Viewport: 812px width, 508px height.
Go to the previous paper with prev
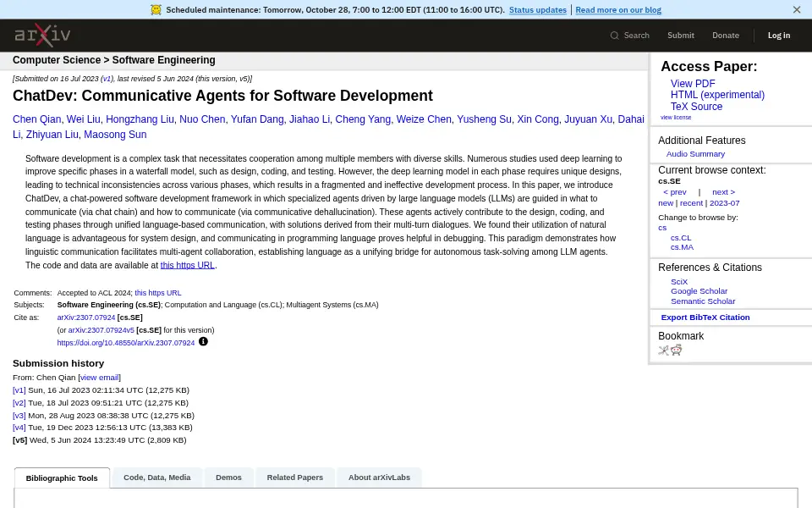[x=675, y=192]
